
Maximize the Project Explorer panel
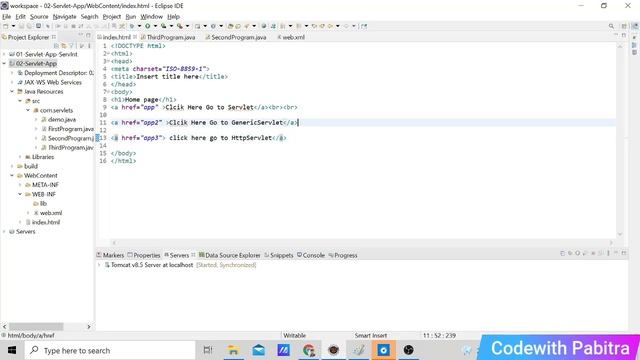click(88, 36)
